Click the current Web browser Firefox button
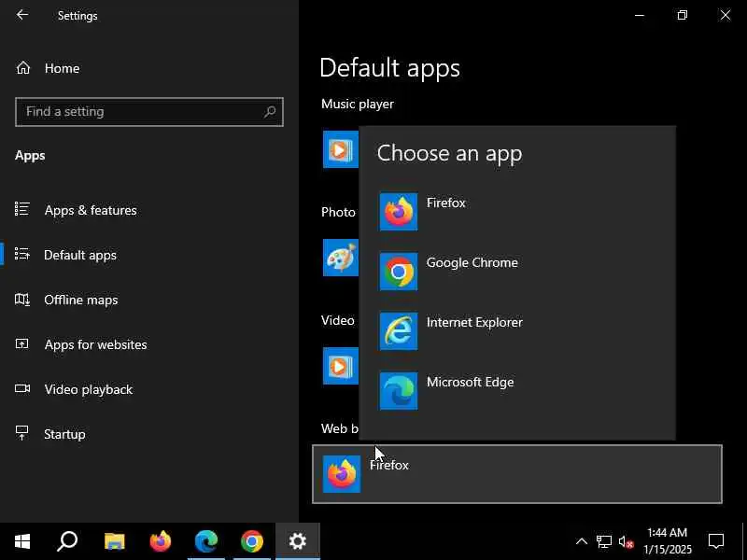This screenshot has height=560, width=747. [x=517, y=474]
